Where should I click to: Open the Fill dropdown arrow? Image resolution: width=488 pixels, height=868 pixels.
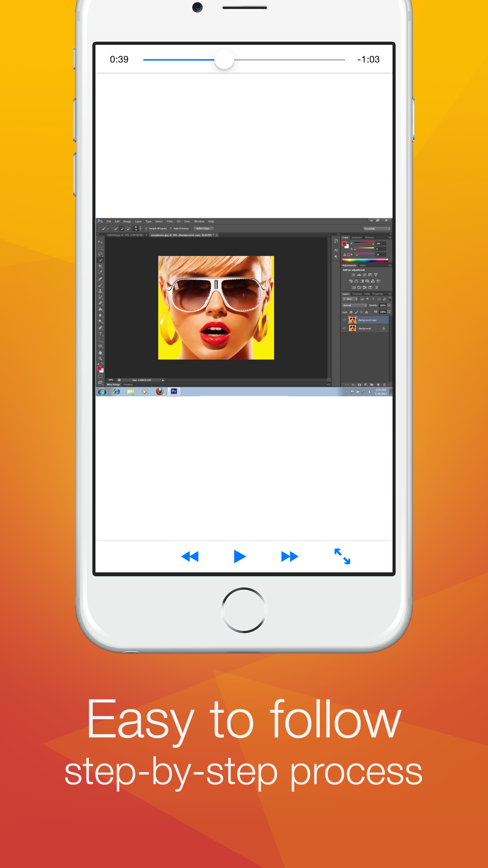point(389,312)
